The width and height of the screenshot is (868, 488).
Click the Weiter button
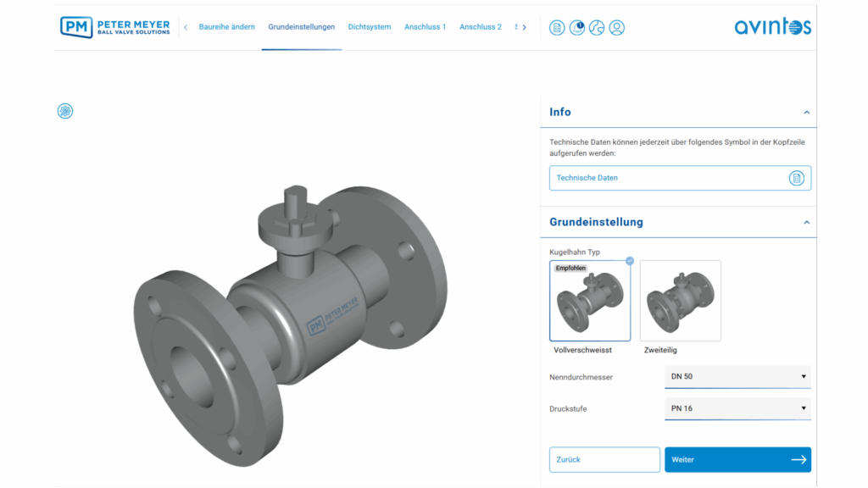pos(737,459)
